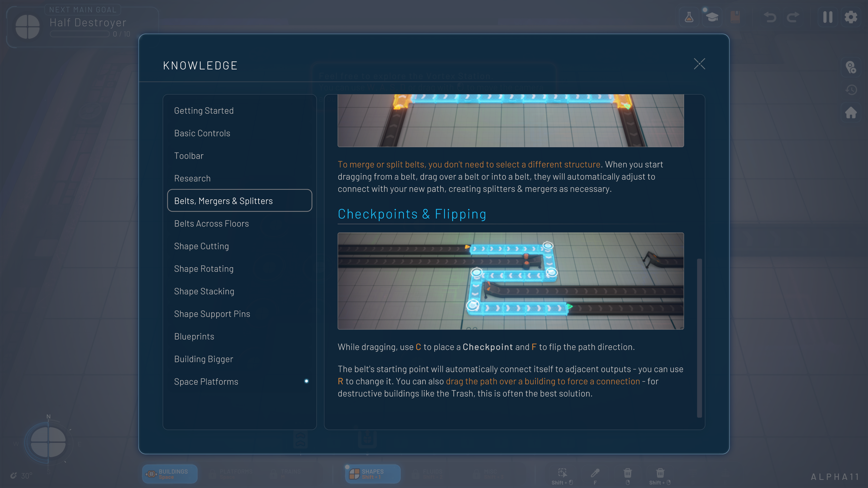Click the home base icon
Viewport: 868px width, 488px height.
click(851, 113)
